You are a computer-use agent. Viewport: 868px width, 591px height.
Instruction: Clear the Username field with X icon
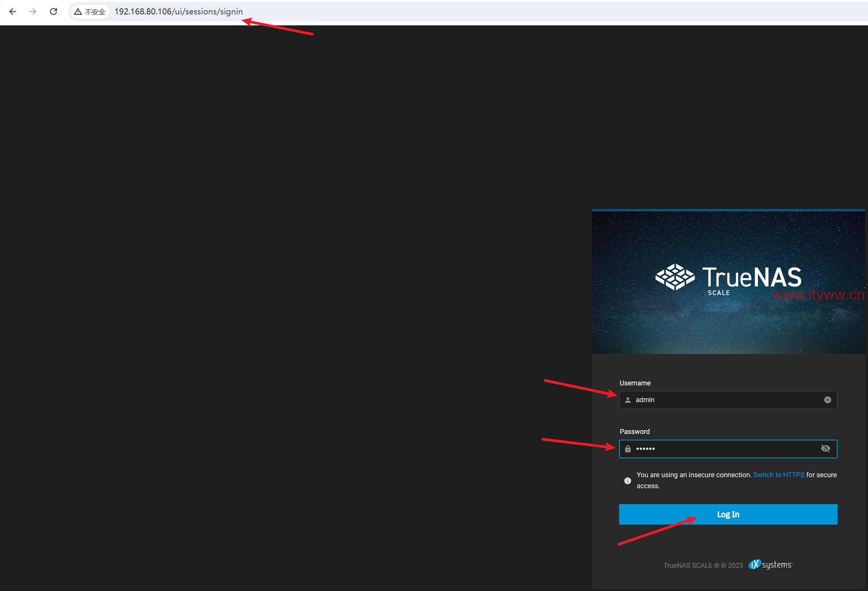(828, 400)
